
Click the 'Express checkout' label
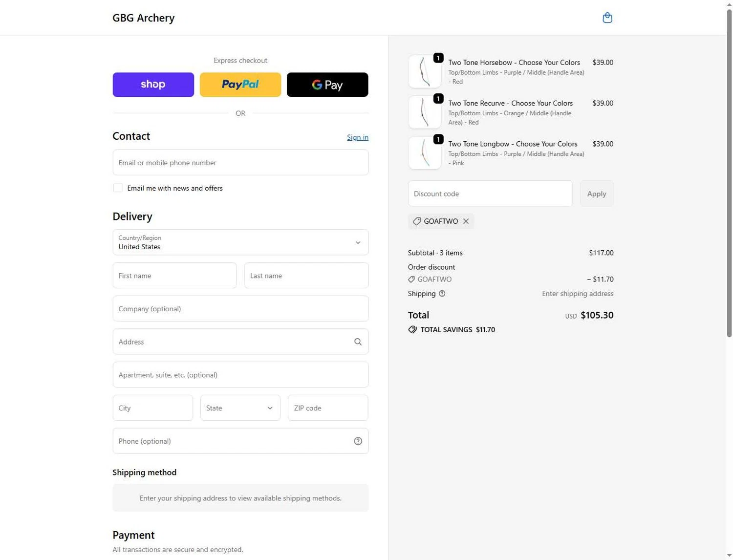coord(240,61)
